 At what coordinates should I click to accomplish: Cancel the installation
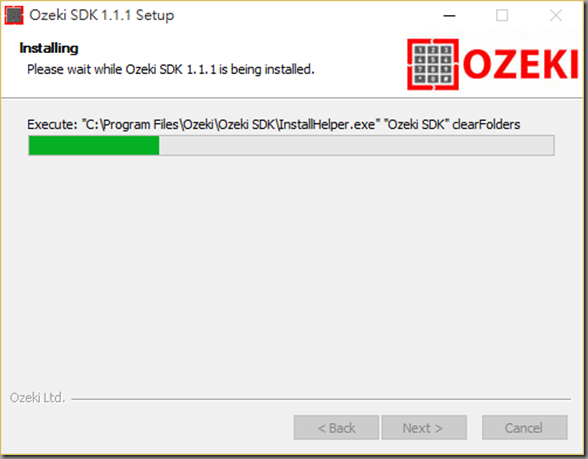(525, 428)
